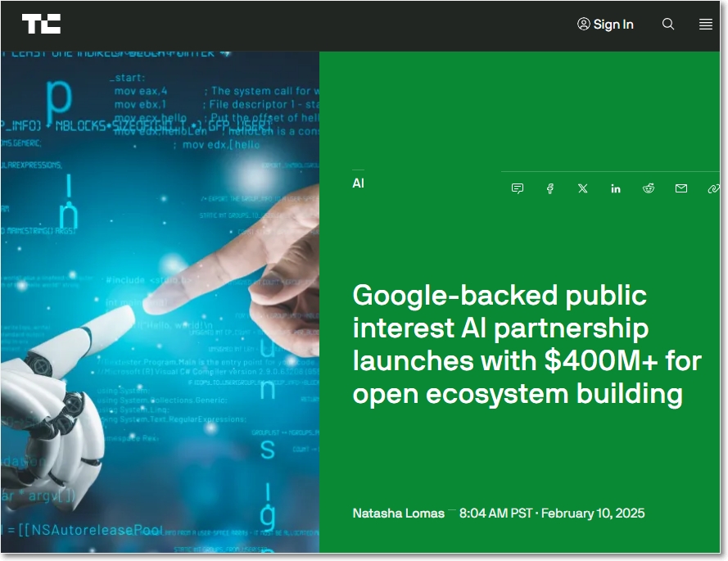
Task: Copy the article link icon
Action: [x=713, y=188]
